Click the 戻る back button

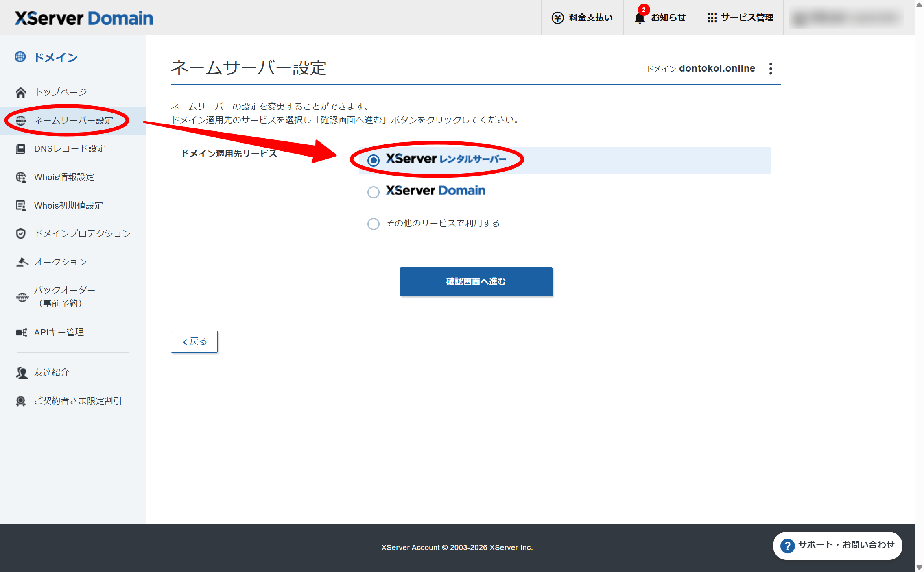(194, 341)
